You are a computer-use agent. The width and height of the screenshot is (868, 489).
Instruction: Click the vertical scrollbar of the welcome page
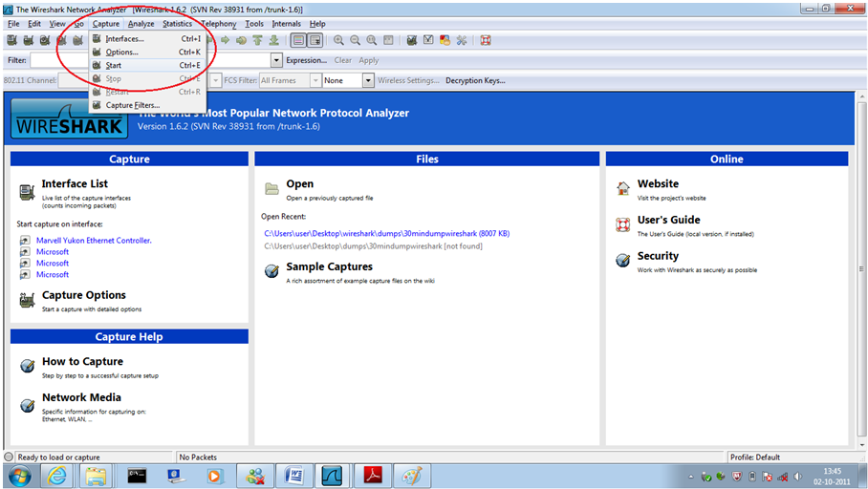(x=861, y=269)
